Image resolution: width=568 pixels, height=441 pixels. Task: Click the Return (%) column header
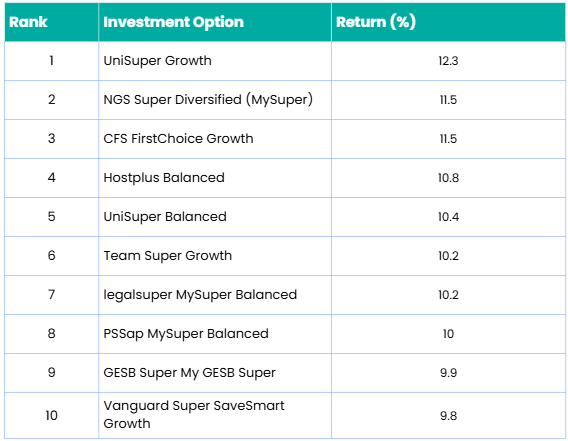[x=448, y=22]
